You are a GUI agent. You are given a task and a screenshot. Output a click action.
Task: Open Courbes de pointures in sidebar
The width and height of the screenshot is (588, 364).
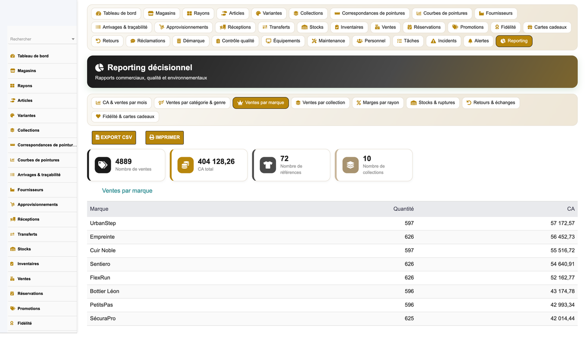[x=38, y=160]
